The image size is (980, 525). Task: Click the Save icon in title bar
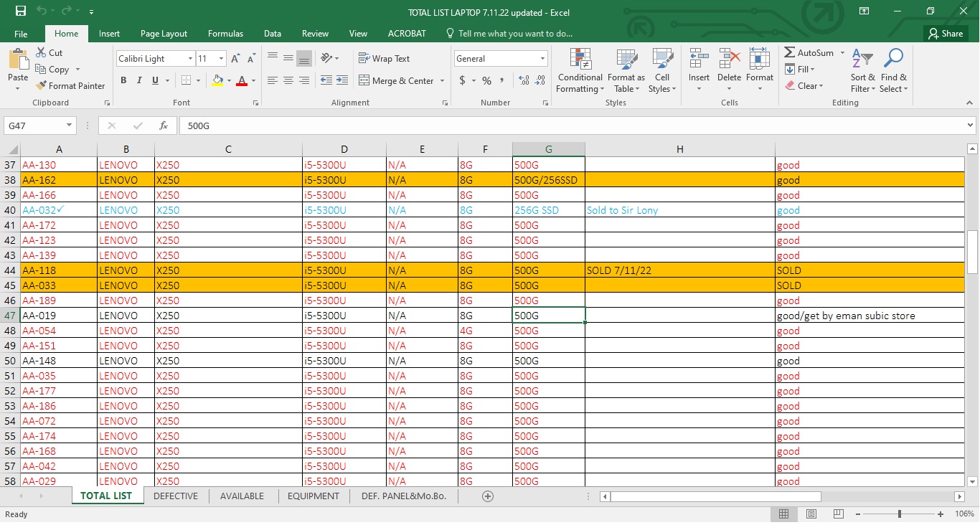(x=21, y=11)
